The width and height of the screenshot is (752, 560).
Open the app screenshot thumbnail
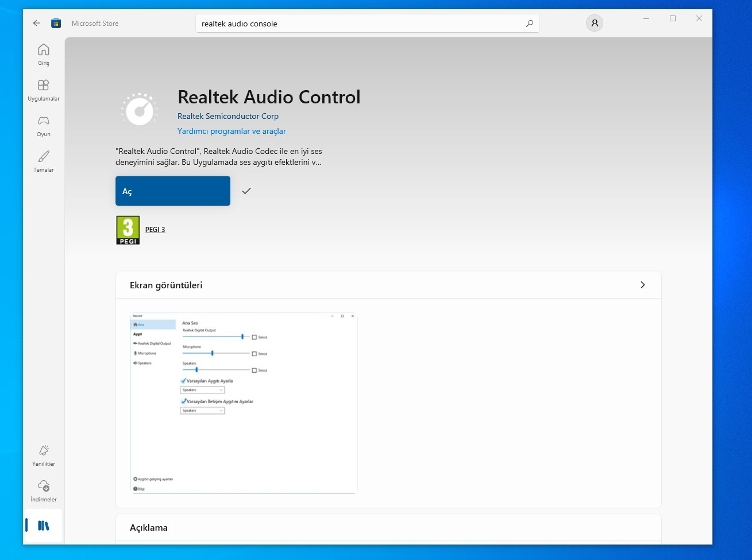point(244,403)
